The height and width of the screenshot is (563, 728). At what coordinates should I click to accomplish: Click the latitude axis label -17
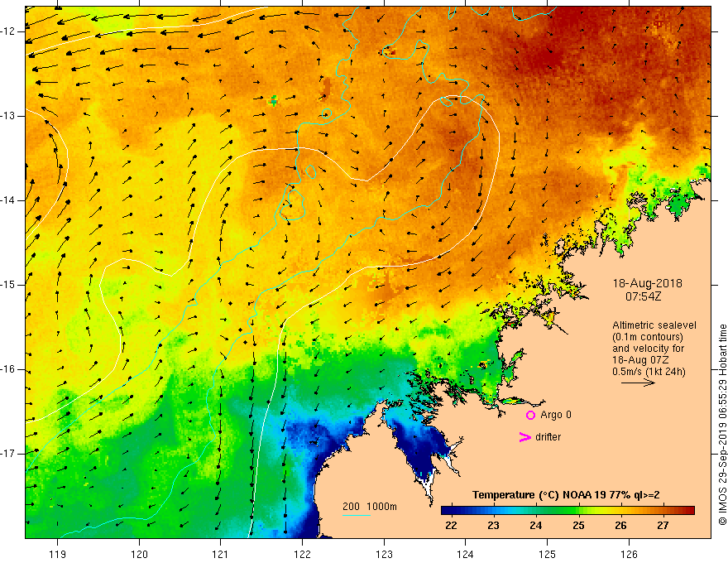pyautogui.click(x=8, y=454)
